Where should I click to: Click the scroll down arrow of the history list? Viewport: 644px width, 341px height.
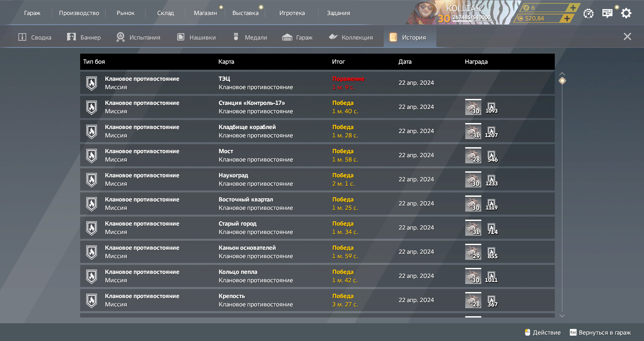point(562,316)
